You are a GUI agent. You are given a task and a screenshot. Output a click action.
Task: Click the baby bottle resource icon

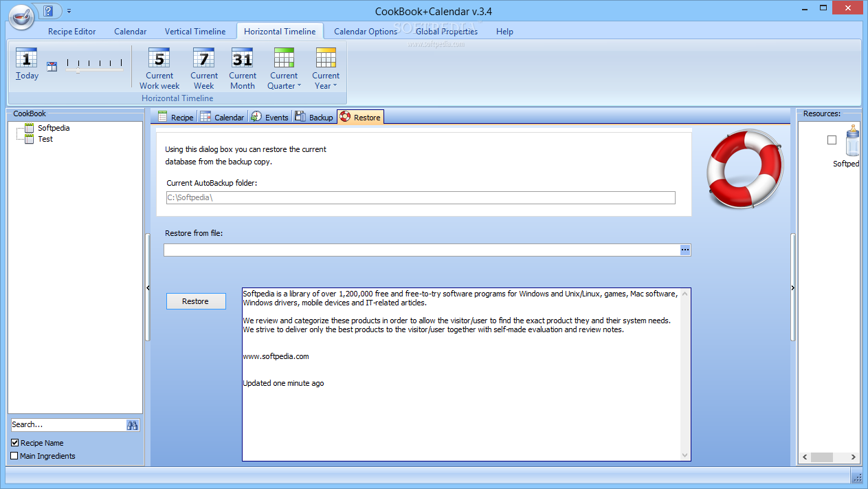click(x=852, y=142)
